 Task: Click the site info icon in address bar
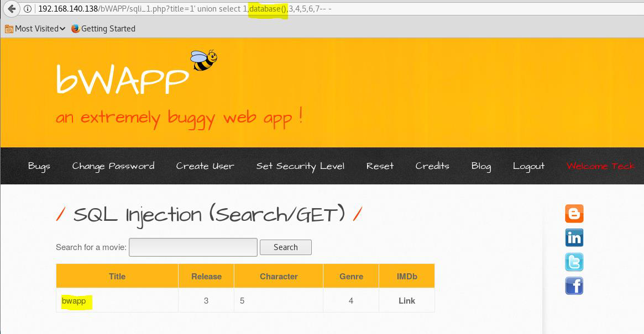coord(28,9)
